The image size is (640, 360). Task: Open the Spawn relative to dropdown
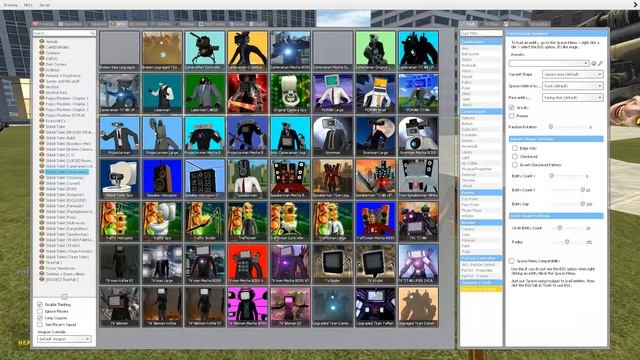[x=573, y=86]
